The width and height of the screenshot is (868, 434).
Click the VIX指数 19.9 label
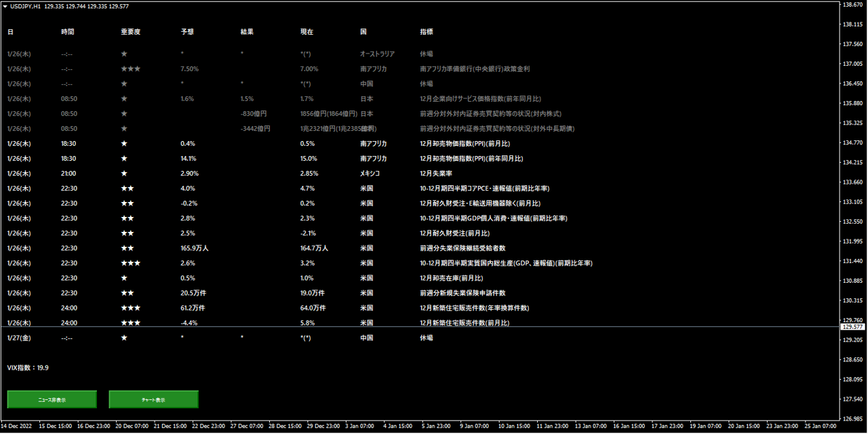[x=28, y=368]
